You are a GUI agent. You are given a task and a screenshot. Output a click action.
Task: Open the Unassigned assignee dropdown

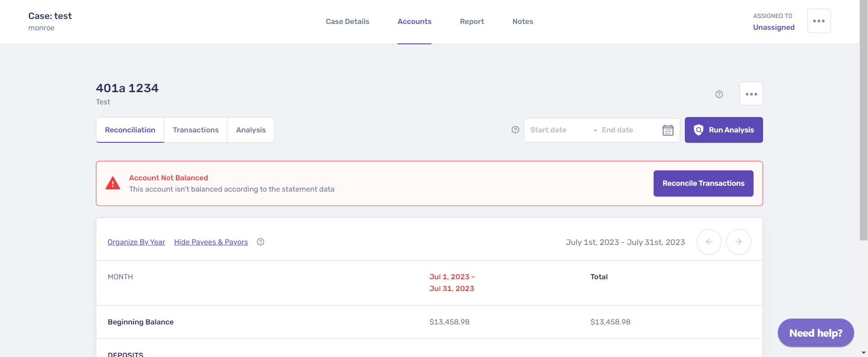click(x=773, y=27)
